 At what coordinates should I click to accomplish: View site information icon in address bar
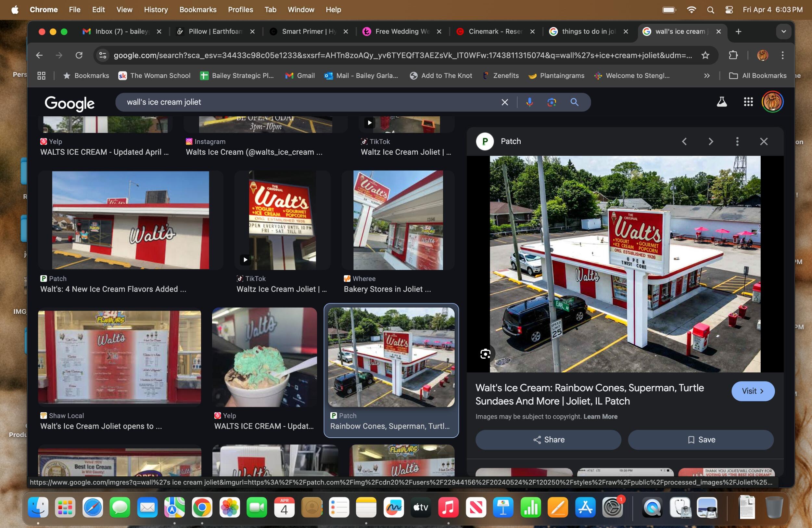pos(103,55)
